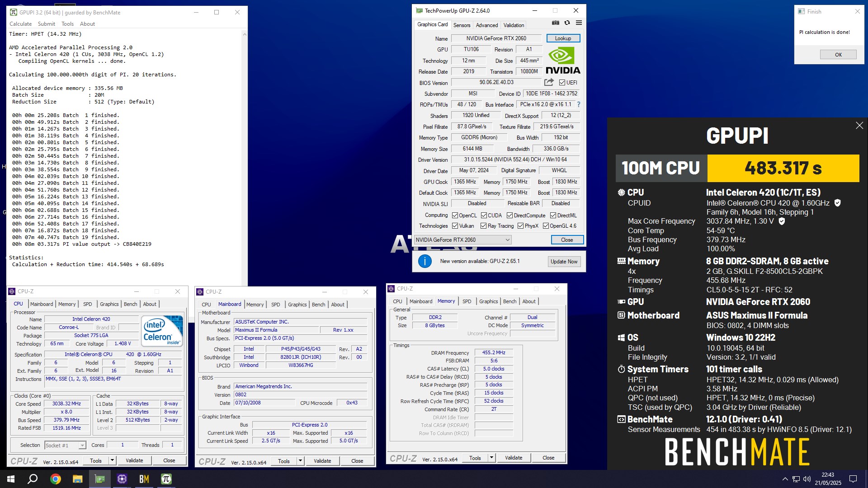Expand Tools dropdown arrow in CPU-Z Memory window
The image size is (868, 488).
click(491, 458)
